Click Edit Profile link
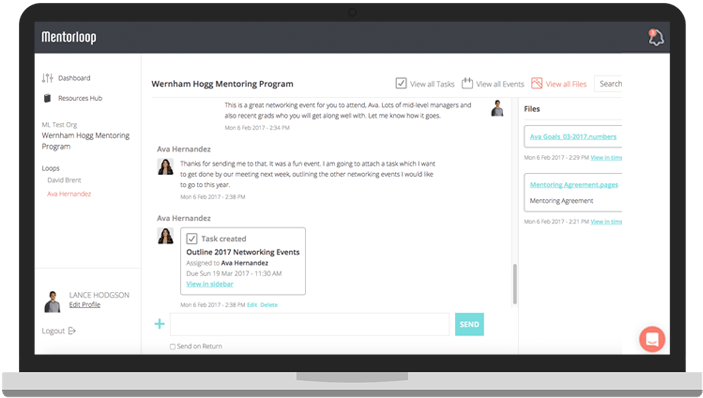 (x=85, y=305)
